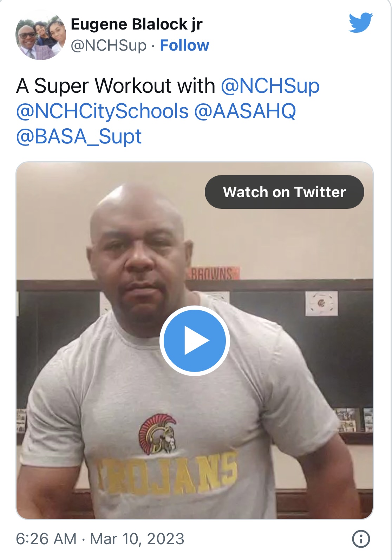Open the Eugene Blalock jr display name
Screen dimensions: 392x560
[x=137, y=24]
